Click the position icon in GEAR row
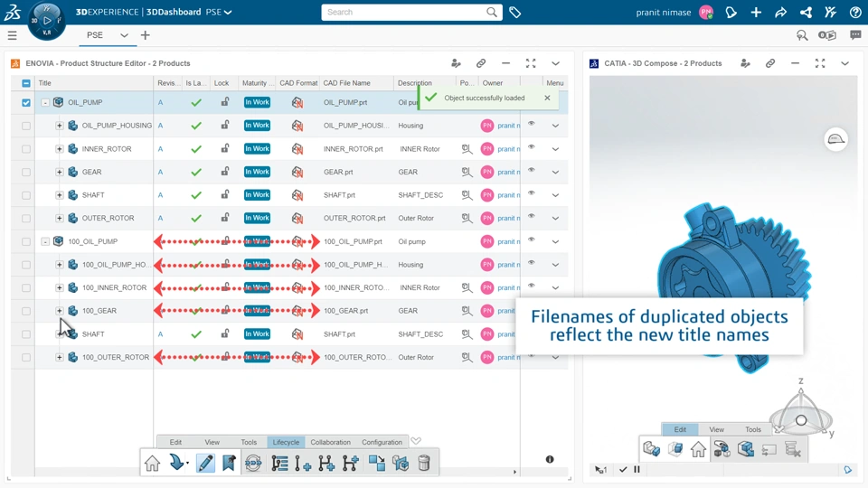The image size is (868, 488). 467,172
